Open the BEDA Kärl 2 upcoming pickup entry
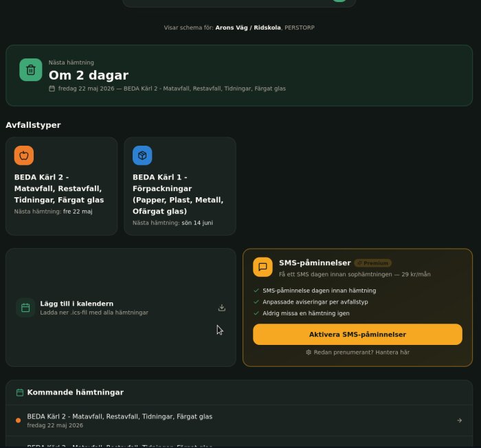Screen dimensions: 481x448 (239, 421)
